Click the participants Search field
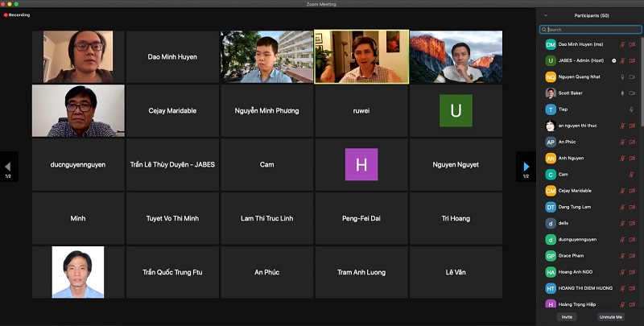This screenshot has height=326, width=644. coord(591,30)
